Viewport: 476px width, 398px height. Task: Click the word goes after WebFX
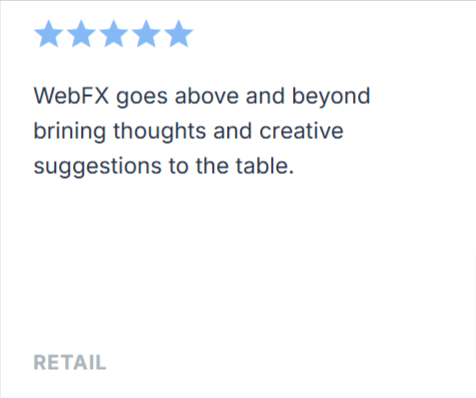click(142, 98)
